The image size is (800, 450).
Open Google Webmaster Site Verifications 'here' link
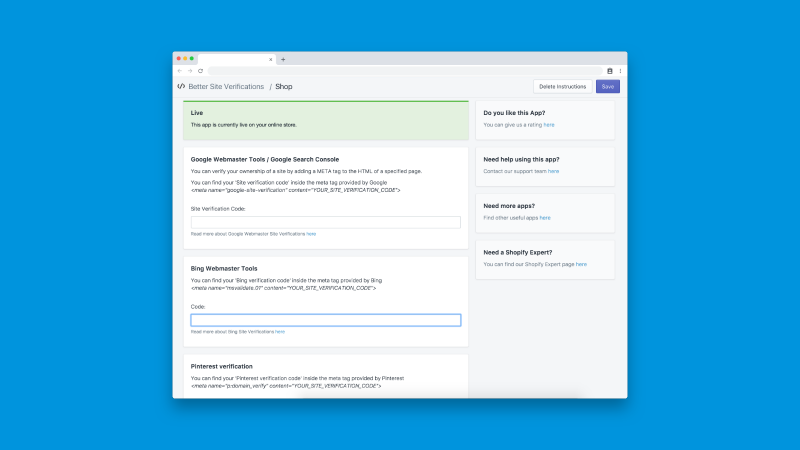(311, 234)
